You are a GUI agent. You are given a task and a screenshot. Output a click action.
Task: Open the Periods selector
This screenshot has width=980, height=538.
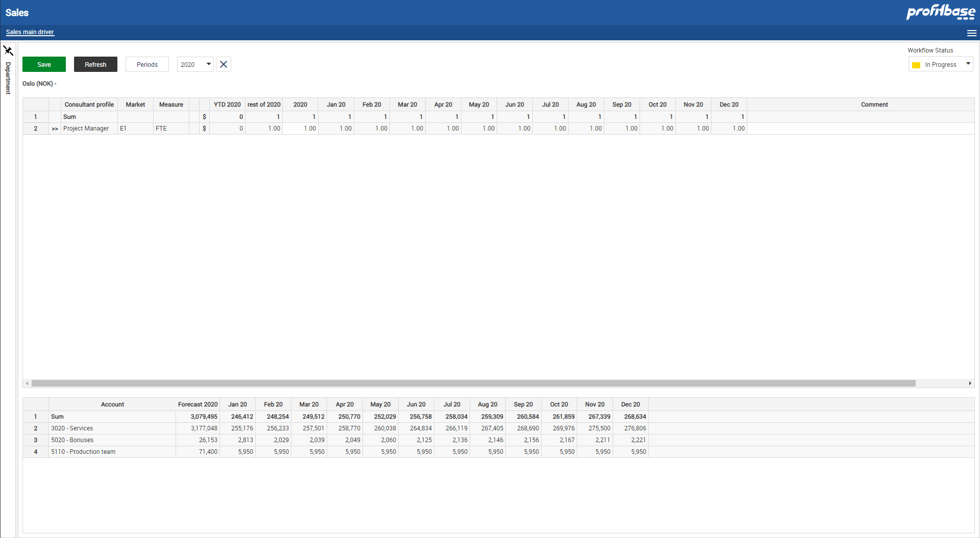click(147, 64)
